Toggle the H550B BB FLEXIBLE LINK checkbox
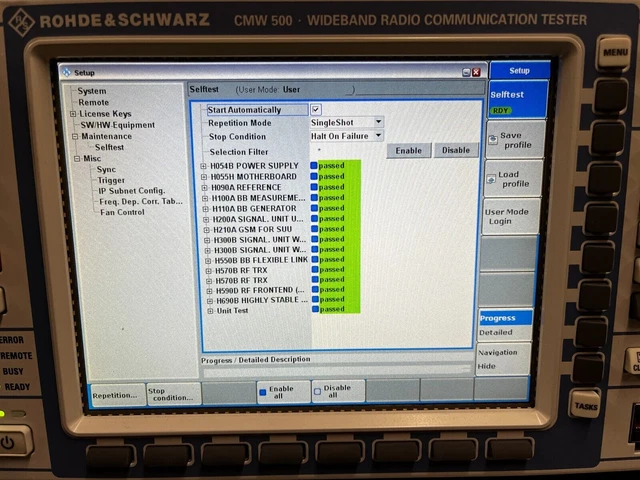 [315, 259]
